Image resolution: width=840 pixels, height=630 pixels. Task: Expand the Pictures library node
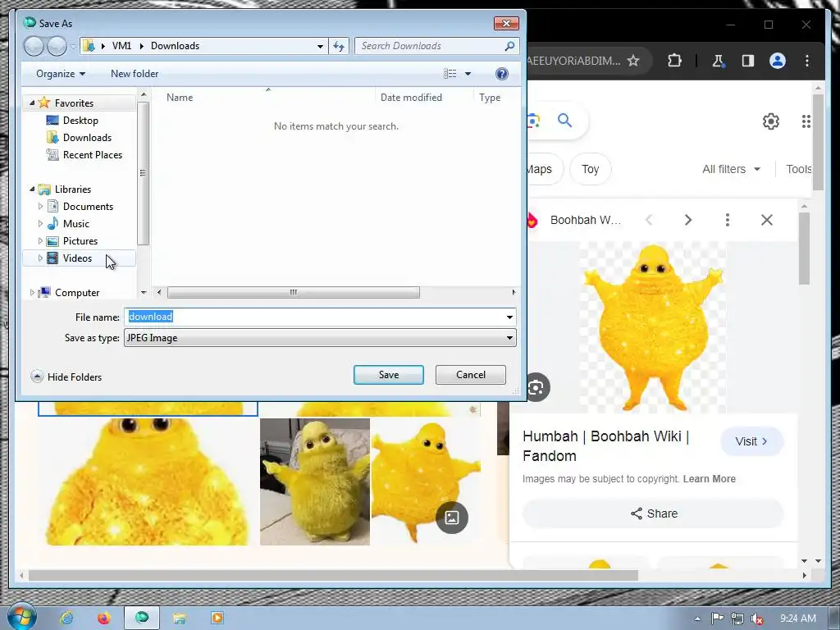(40, 240)
